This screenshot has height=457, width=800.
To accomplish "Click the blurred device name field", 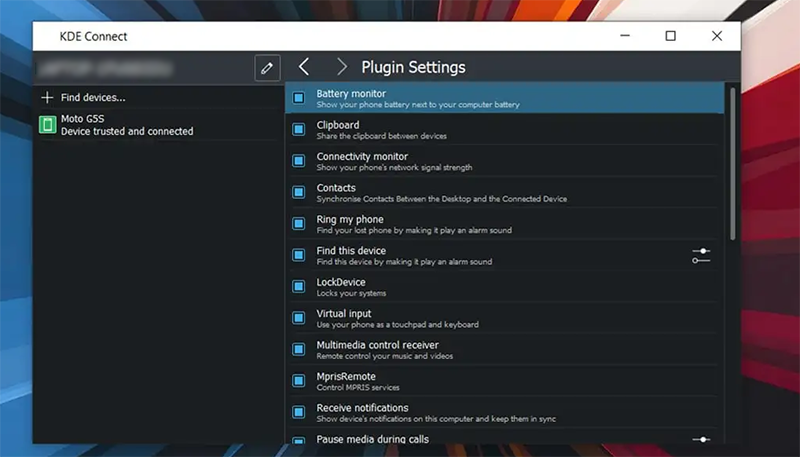I will pyautogui.click(x=106, y=68).
